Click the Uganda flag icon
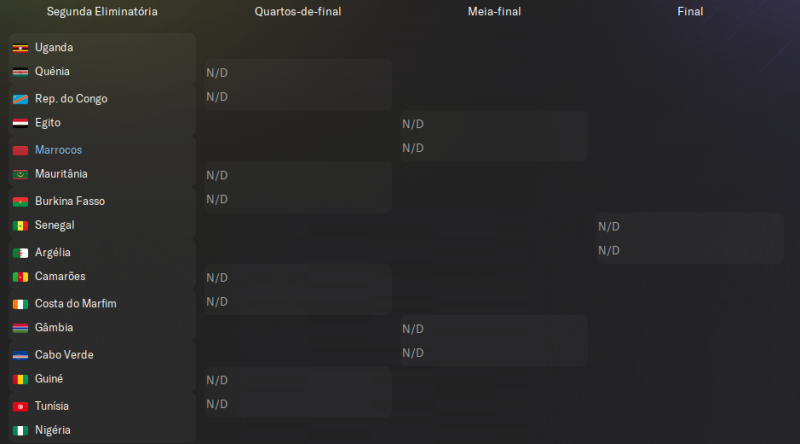The width and height of the screenshot is (800, 444). 20,48
